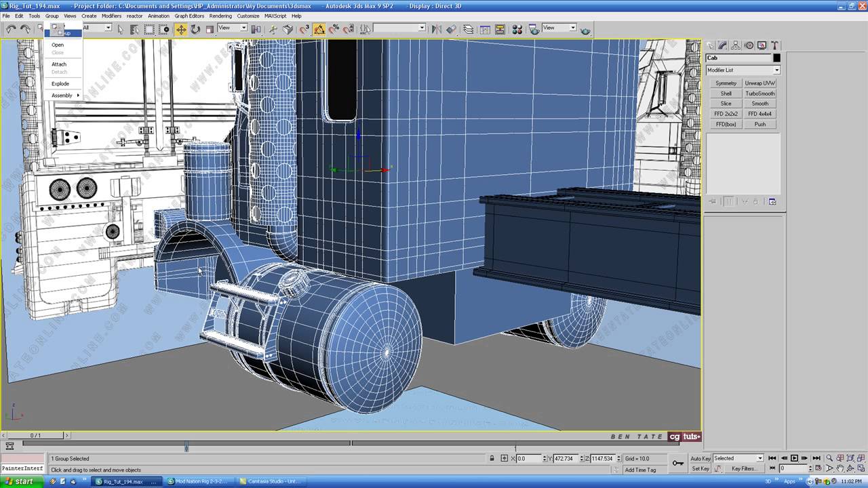Switch to the Display panel tab
Image resolution: width=868 pixels, height=488 pixels.
(762, 46)
